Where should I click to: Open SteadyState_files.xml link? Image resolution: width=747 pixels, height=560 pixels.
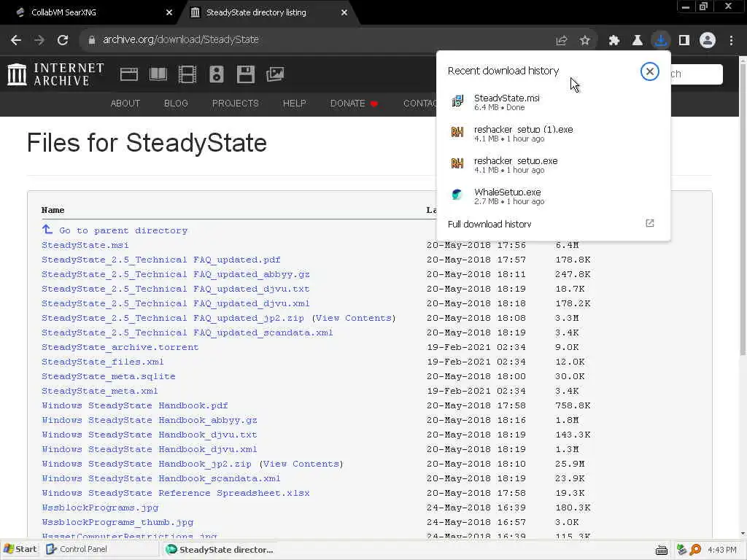click(102, 362)
